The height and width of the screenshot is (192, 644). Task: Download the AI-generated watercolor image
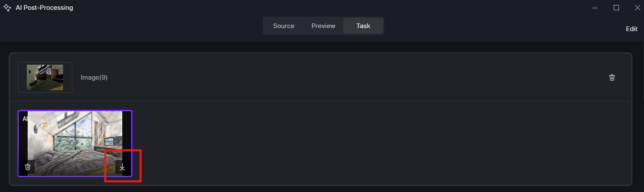[122, 167]
